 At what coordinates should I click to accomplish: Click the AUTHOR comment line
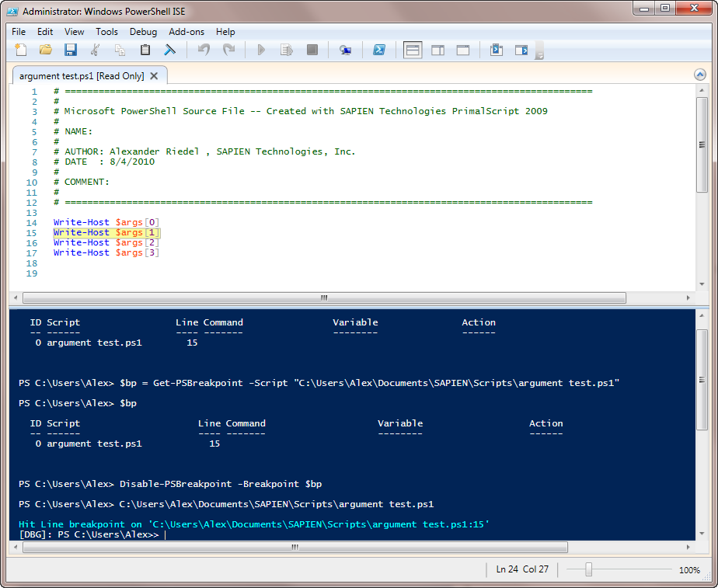(x=204, y=151)
